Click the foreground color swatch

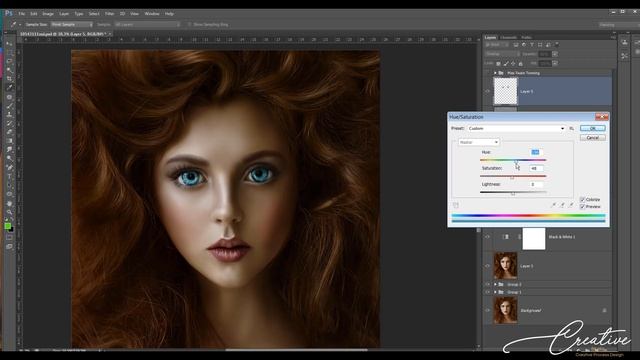pos(7,226)
